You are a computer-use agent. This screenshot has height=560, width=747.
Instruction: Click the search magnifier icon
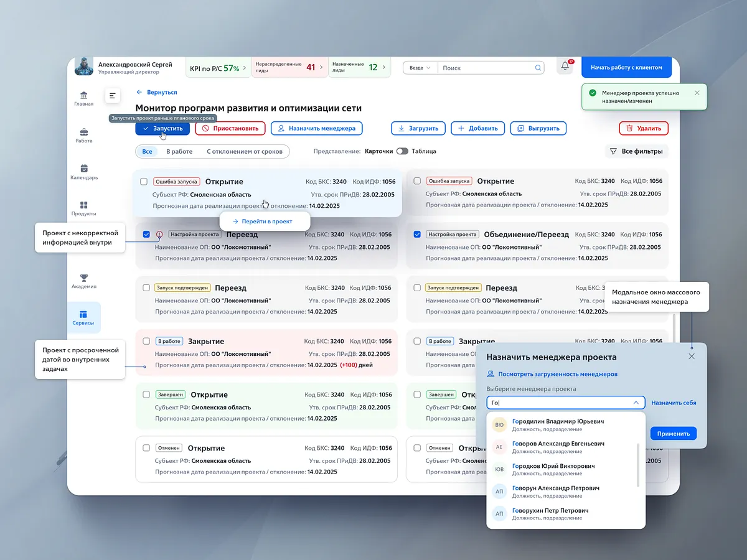(538, 68)
